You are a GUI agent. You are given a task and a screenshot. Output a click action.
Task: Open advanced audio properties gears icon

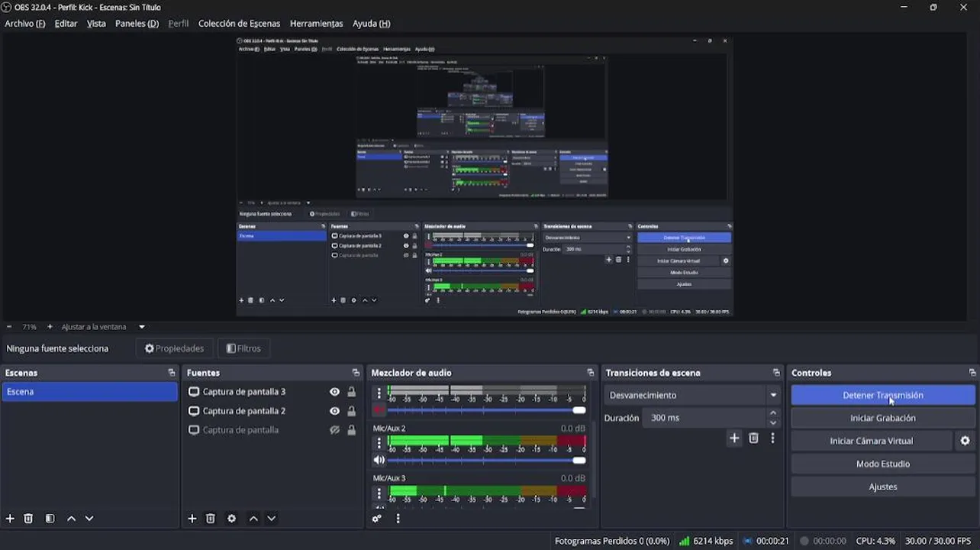coord(377,519)
